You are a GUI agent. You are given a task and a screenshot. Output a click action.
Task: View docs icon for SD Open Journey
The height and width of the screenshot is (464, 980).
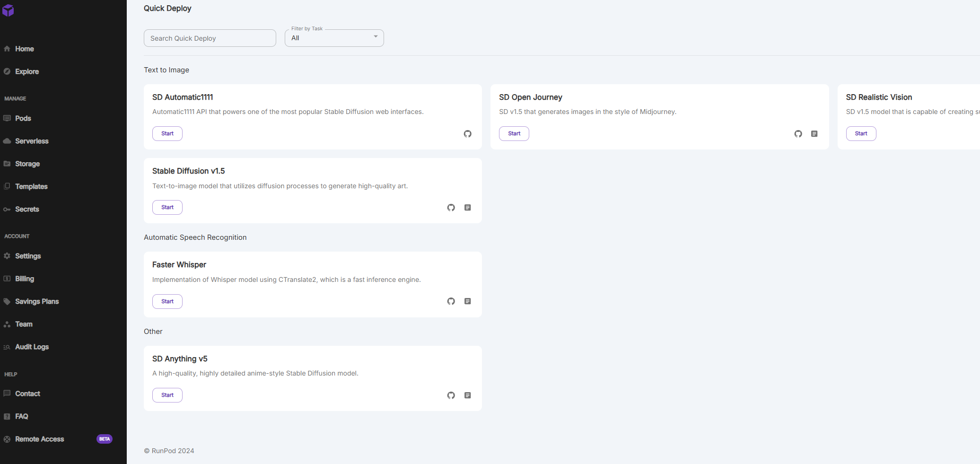[x=814, y=134]
